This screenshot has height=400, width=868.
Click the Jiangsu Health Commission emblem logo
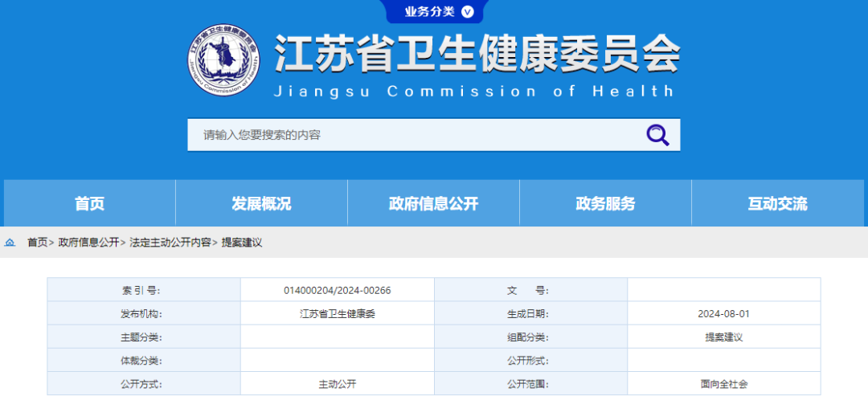pyautogui.click(x=223, y=61)
